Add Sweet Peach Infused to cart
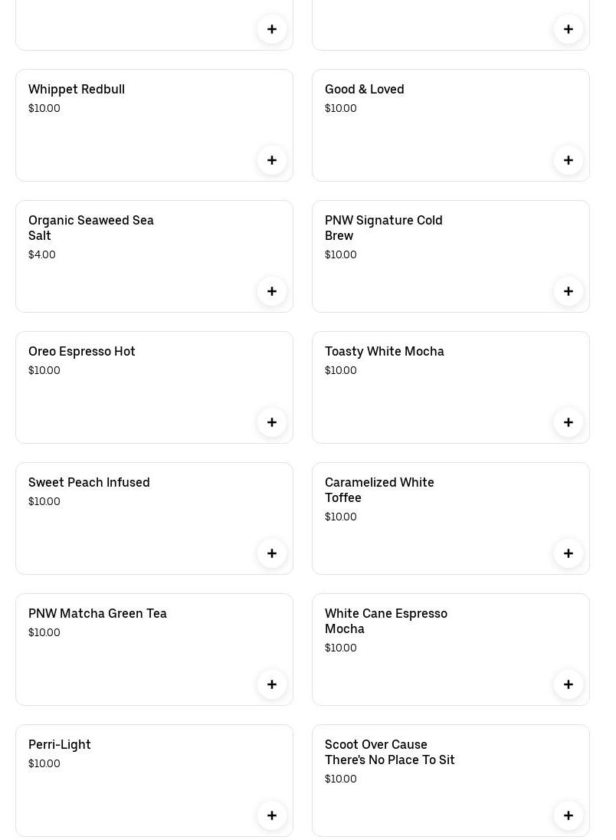The image size is (616, 840). [x=272, y=553]
